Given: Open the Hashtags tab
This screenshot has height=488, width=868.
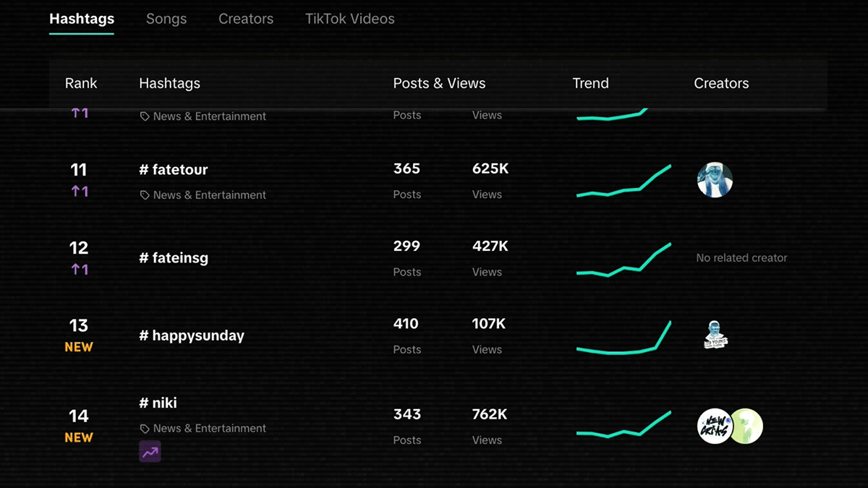Looking at the screenshot, I should (82, 19).
